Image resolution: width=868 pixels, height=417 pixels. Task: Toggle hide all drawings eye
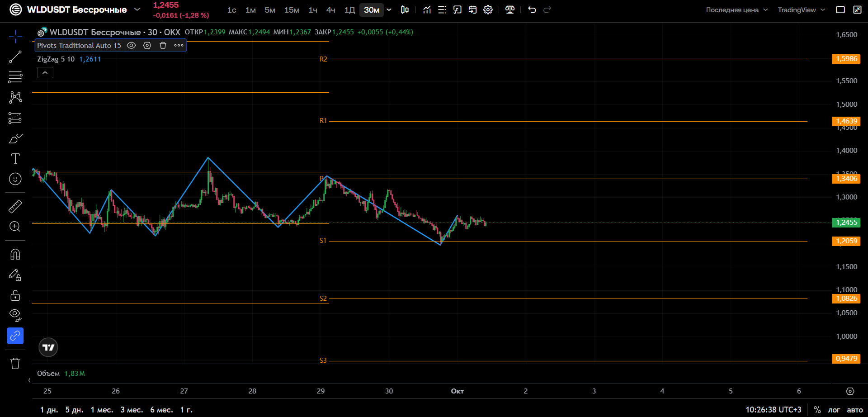pos(15,315)
